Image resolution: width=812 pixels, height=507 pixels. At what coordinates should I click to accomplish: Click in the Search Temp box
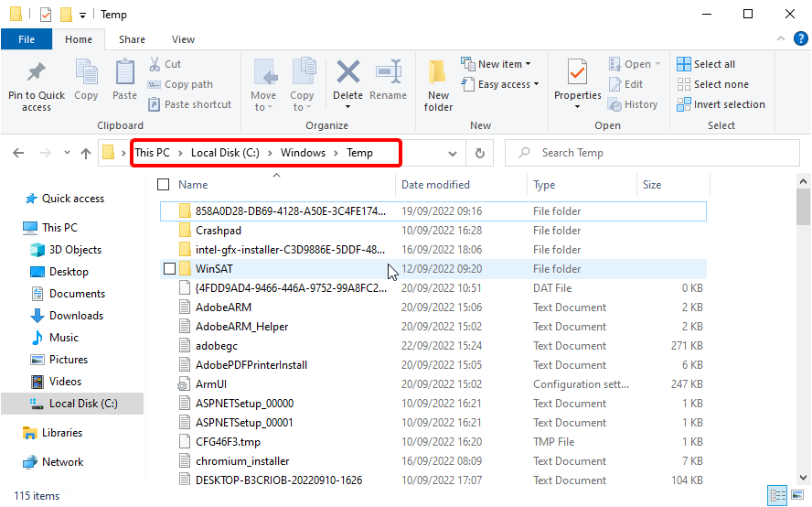coord(653,153)
